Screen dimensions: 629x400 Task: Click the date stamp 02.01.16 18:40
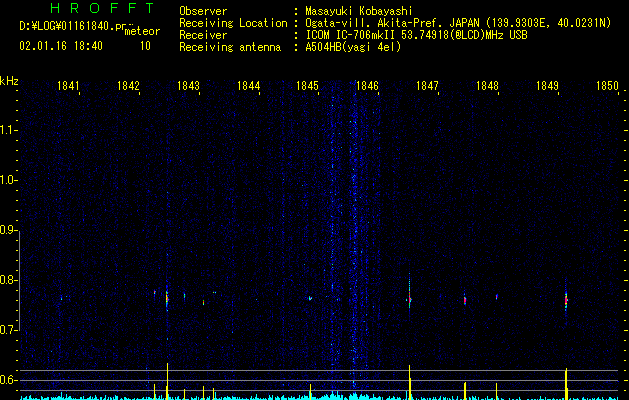pos(61,46)
